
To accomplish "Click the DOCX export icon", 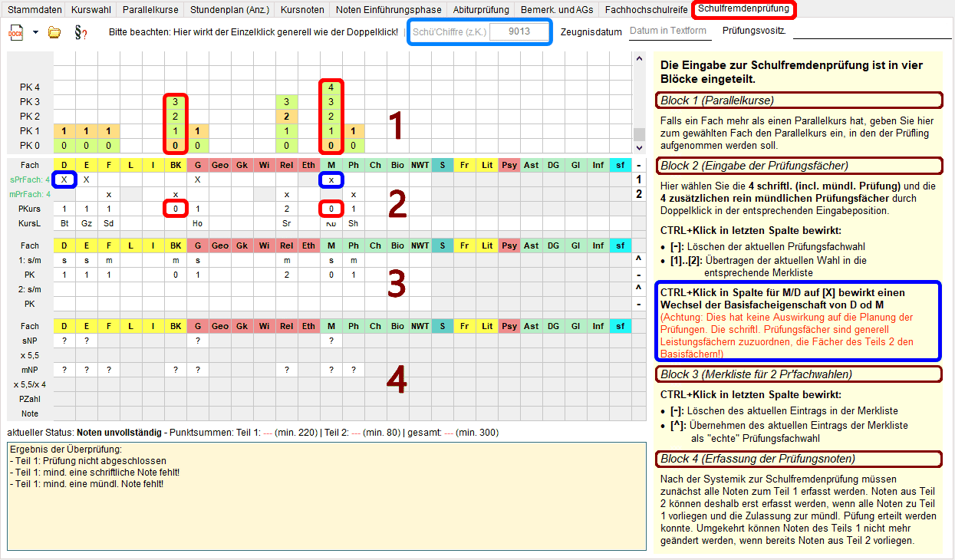I will (16, 32).
